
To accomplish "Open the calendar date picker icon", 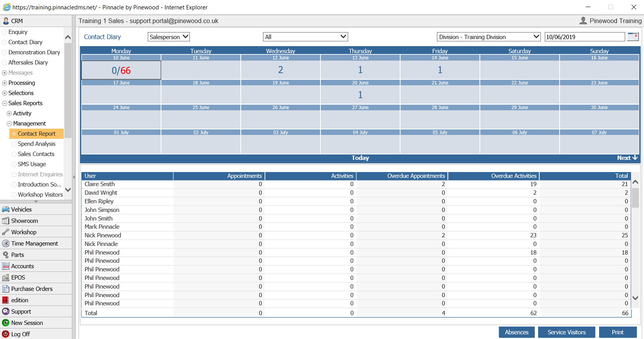I will [633, 37].
